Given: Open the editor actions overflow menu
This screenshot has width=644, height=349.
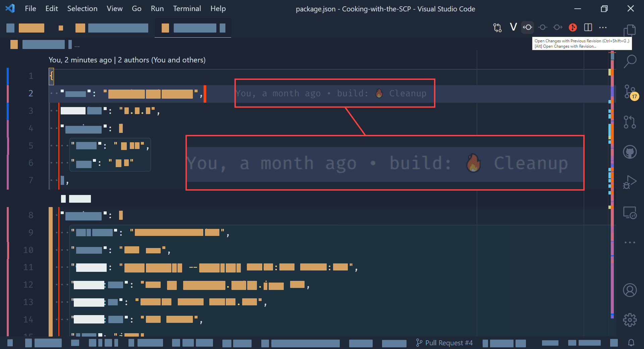Looking at the screenshot, I should (x=603, y=28).
